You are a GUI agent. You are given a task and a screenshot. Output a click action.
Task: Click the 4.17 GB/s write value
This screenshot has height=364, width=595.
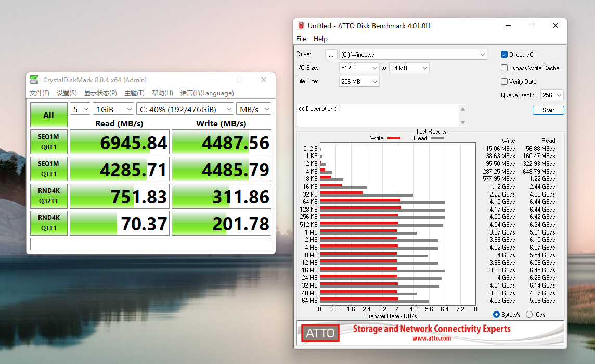pos(502,209)
